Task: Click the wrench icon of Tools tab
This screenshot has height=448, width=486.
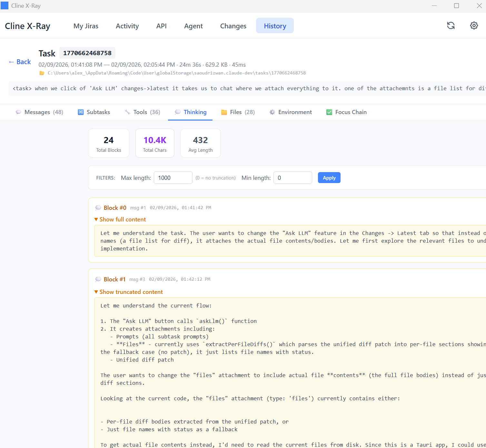Action: 128,112
